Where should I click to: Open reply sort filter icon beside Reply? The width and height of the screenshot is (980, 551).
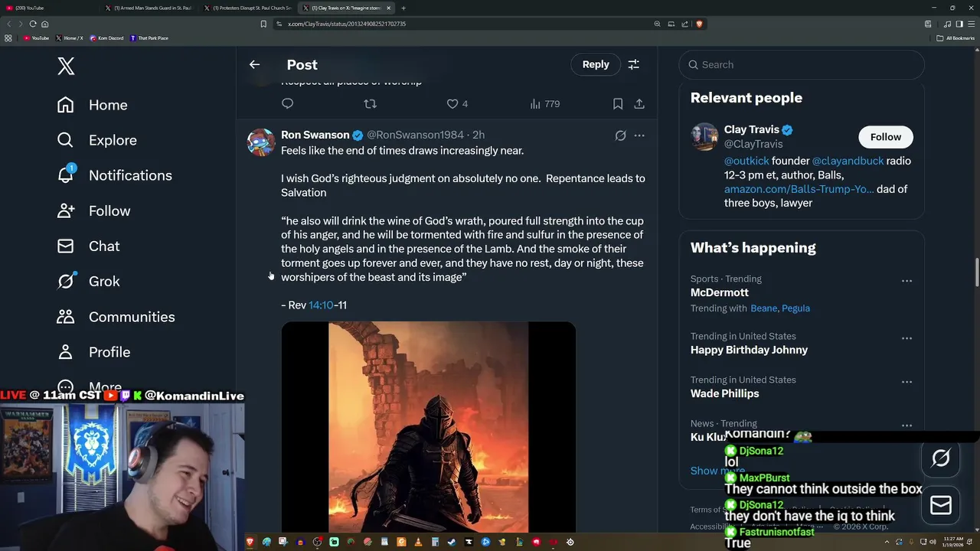tap(634, 65)
